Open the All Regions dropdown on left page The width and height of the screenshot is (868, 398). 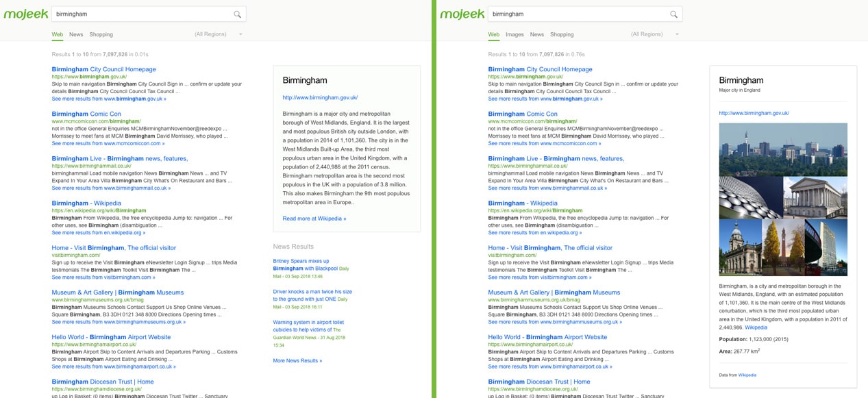tap(219, 34)
